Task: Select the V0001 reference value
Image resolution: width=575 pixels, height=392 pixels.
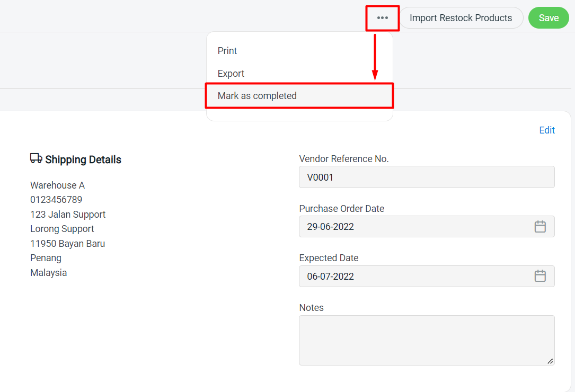Action: tap(320, 177)
